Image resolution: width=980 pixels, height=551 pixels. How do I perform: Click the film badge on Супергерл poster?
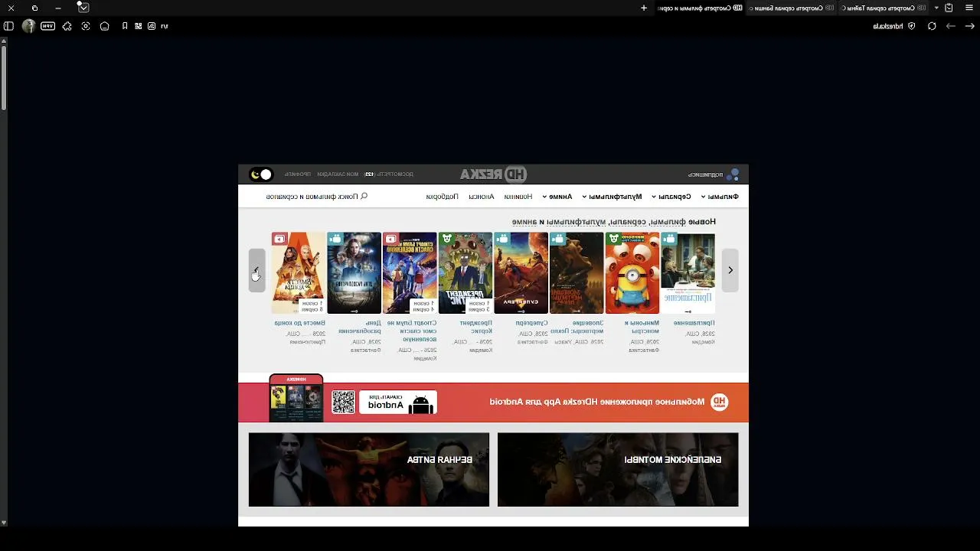click(502, 239)
